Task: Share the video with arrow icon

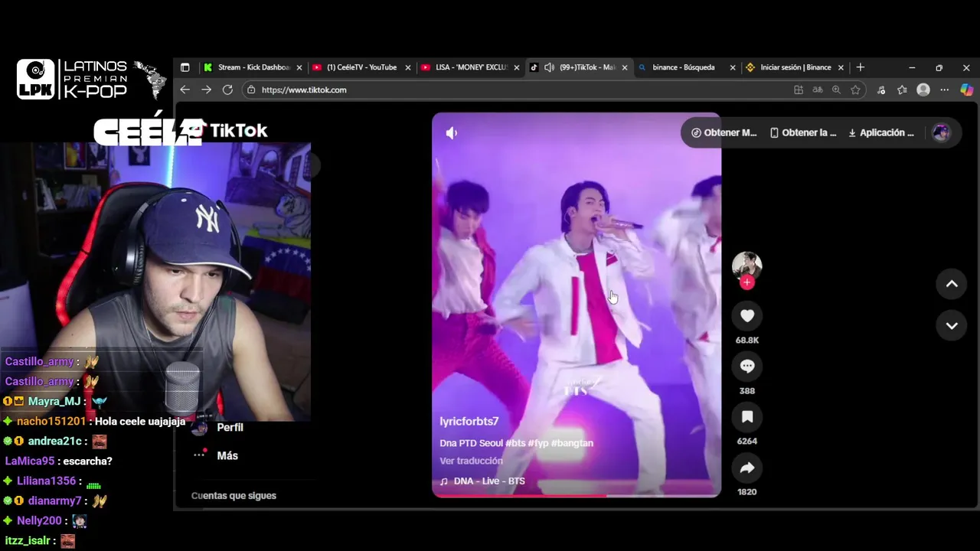Action: (747, 468)
